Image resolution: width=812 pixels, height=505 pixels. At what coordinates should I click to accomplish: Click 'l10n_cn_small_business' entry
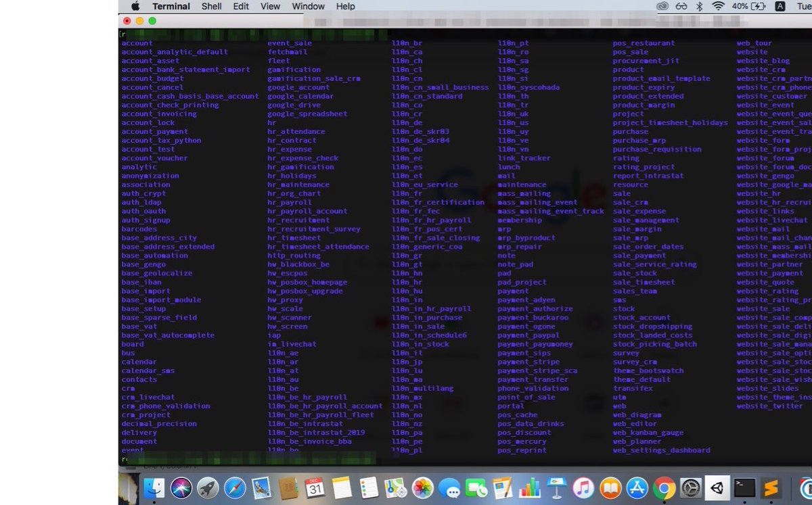coord(441,87)
